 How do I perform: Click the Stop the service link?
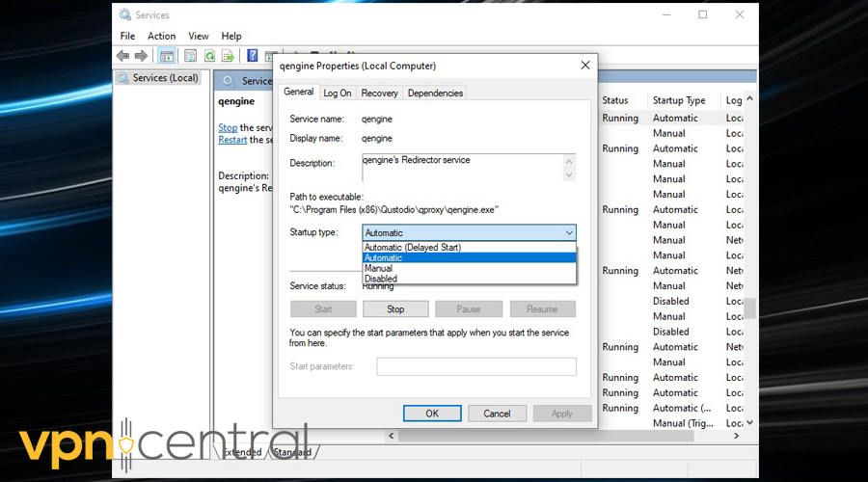coord(228,128)
